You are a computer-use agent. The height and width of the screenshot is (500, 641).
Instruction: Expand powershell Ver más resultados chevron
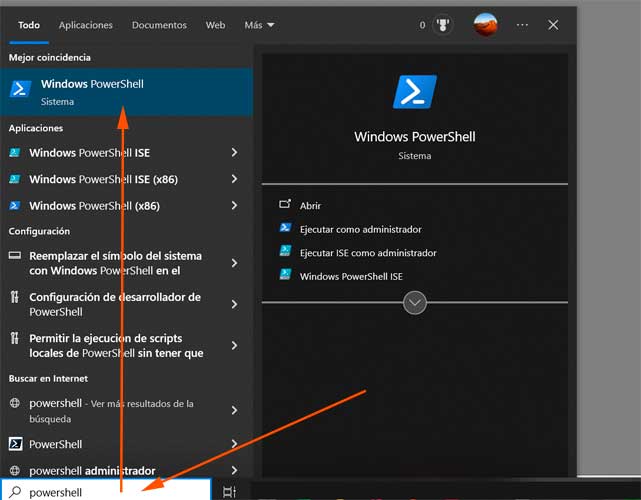click(x=234, y=410)
